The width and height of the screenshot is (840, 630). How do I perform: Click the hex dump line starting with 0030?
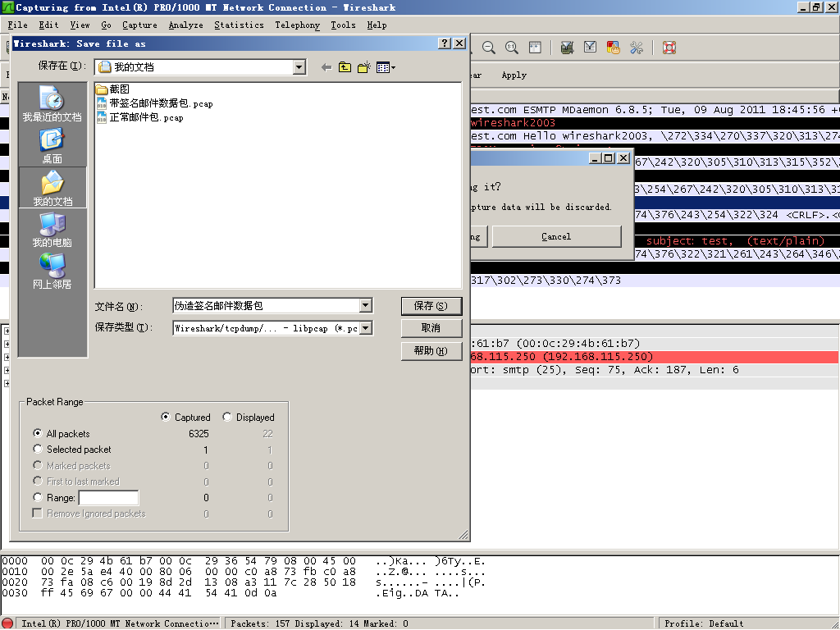[x=231, y=593]
